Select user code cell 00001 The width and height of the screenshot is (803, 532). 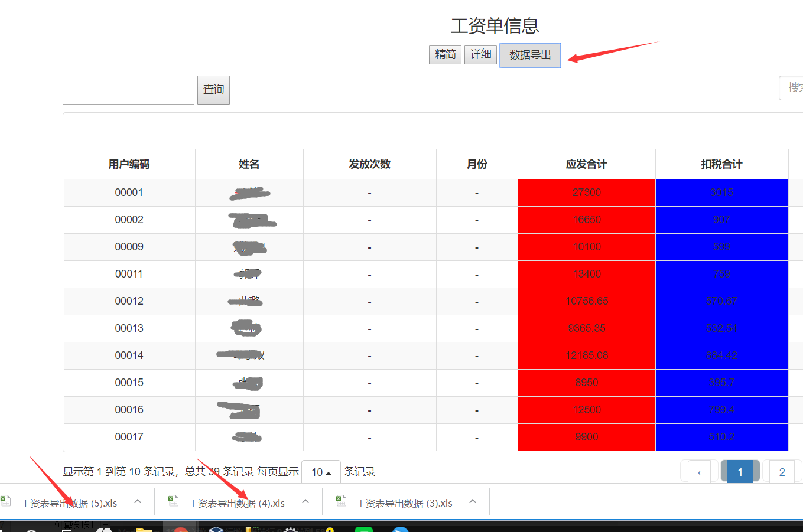(129, 192)
